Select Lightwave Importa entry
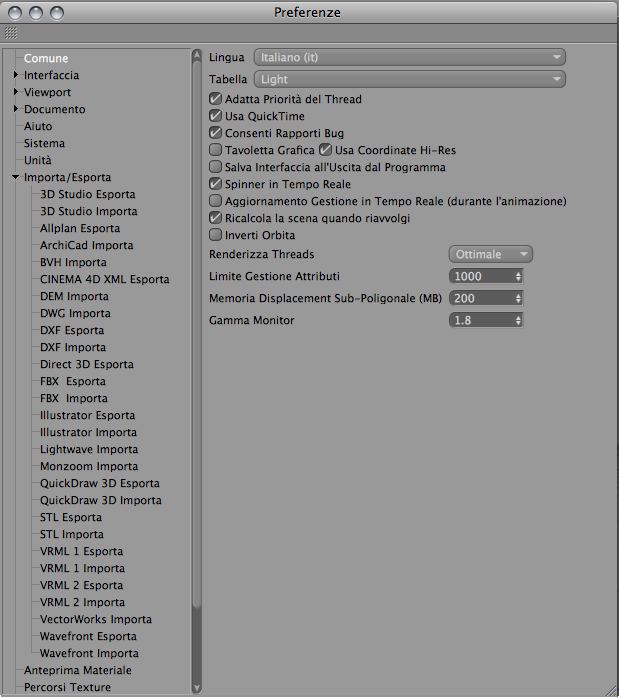The height and width of the screenshot is (698, 619). 89,449
